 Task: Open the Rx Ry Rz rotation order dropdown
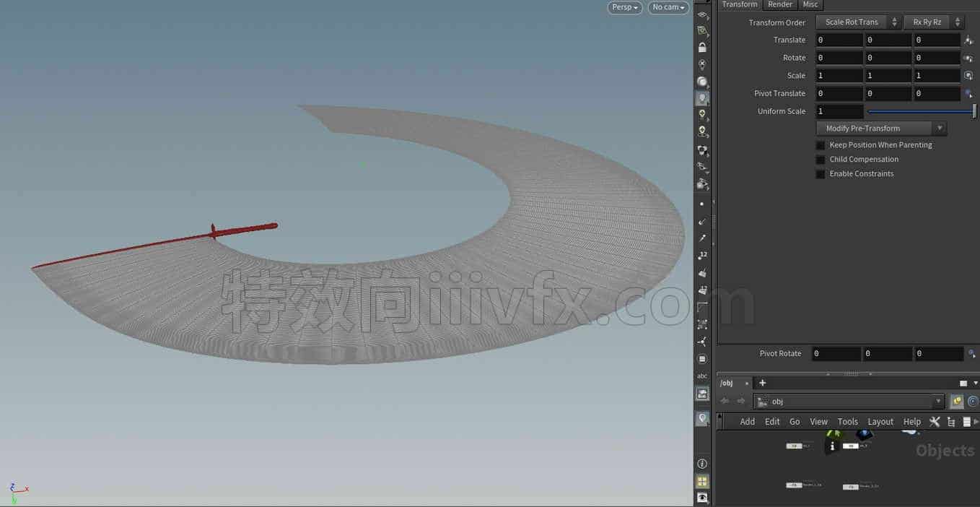[x=934, y=22]
